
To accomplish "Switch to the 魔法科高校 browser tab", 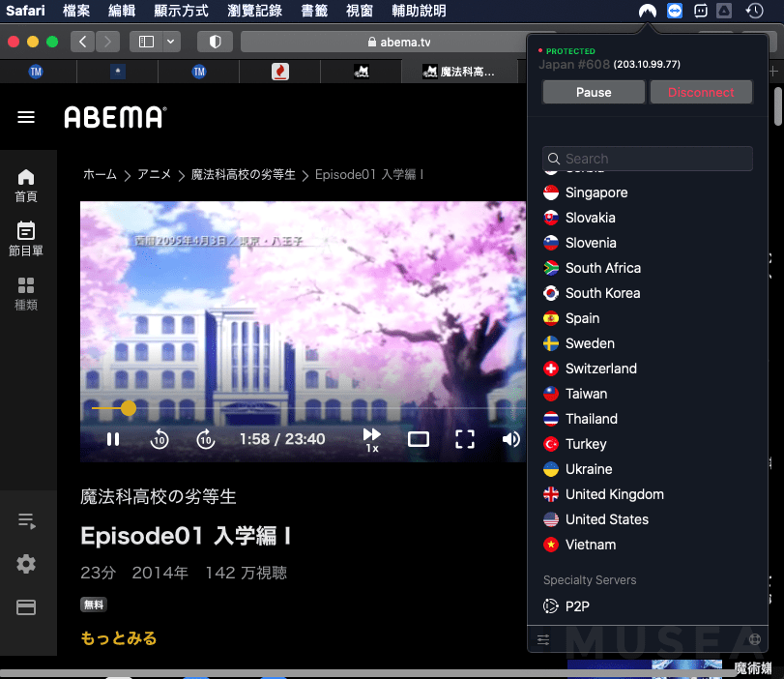I will [x=460, y=71].
